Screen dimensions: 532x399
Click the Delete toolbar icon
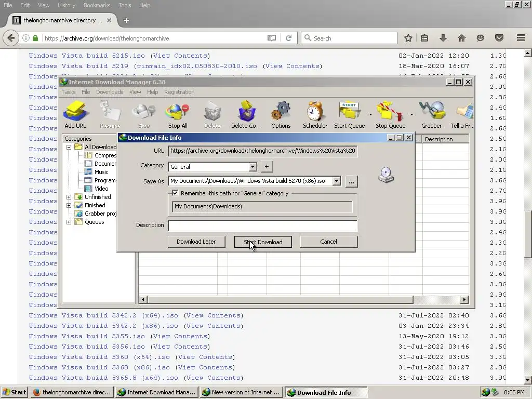(212, 114)
